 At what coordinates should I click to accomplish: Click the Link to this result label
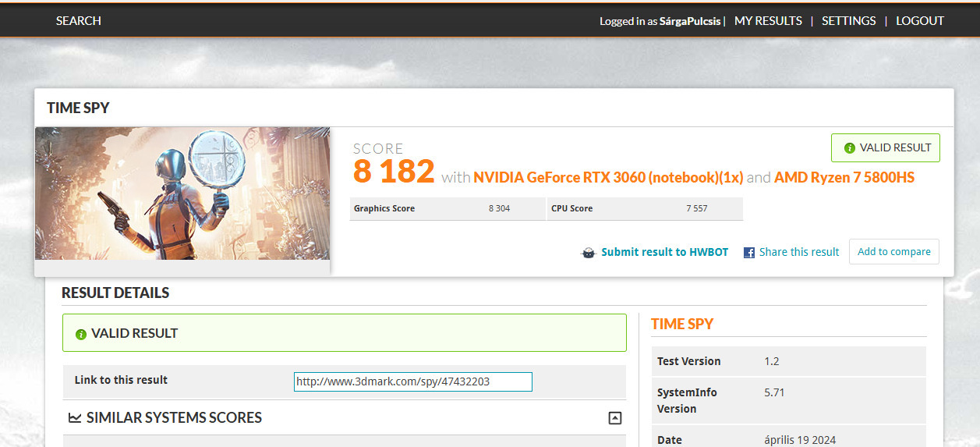tap(121, 380)
